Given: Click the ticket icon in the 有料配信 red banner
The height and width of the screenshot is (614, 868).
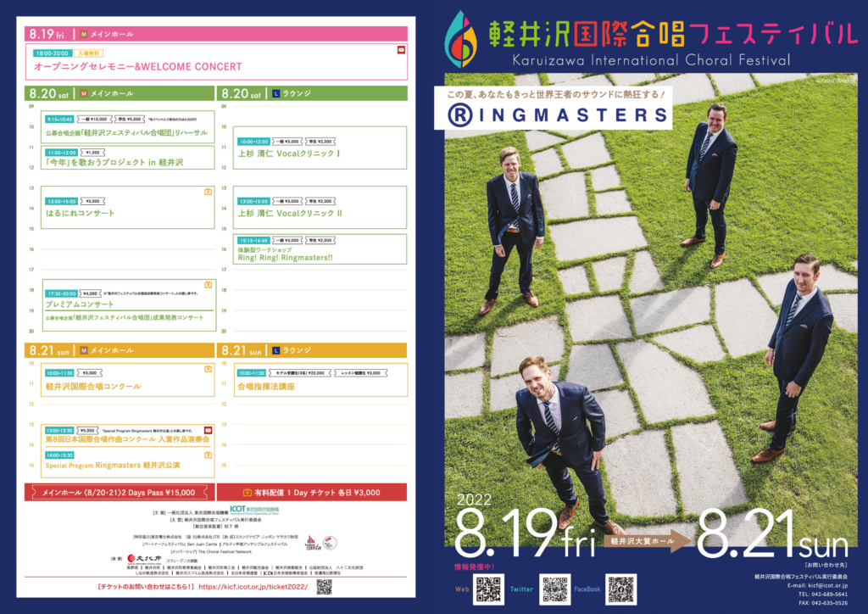Looking at the screenshot, I should 247,492.
